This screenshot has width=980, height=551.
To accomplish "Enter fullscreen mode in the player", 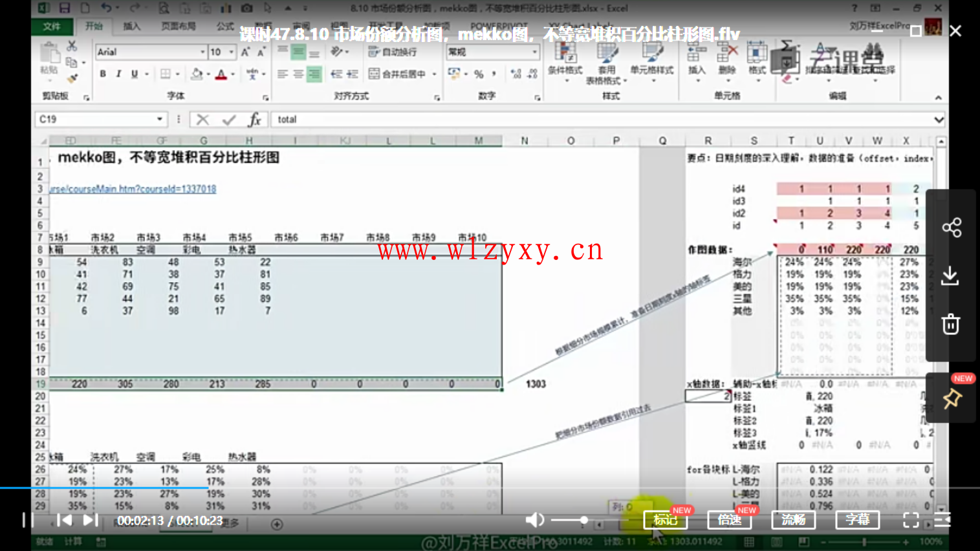I will coord(911,520).
